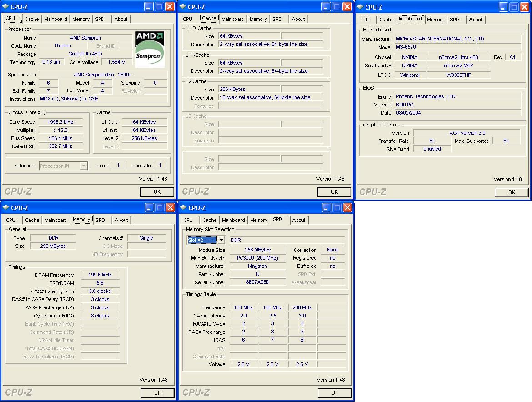532x402 pixels.
Task: Click the 16-way set associative descriptor
Action: click(271, 98)
